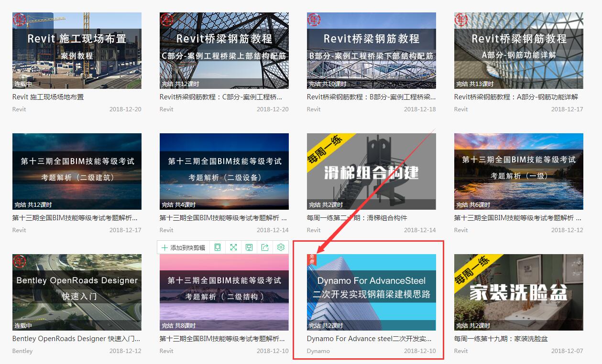Image resolution: width=602 pixels, height=364 pixels.
Task: Click the red circular badge on Revit 施工现场布置 thumbnail
Action: [x=19, y=20]
